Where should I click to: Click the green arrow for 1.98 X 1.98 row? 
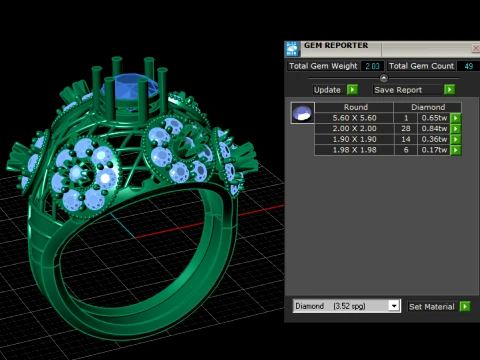(456, 150)
